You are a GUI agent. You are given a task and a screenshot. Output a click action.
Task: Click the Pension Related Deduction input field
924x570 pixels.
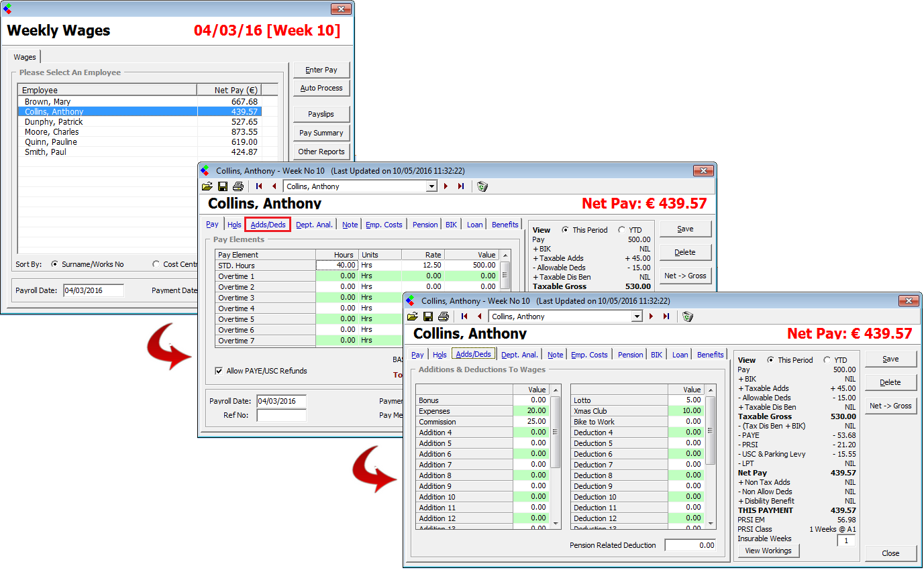point(690,545)
